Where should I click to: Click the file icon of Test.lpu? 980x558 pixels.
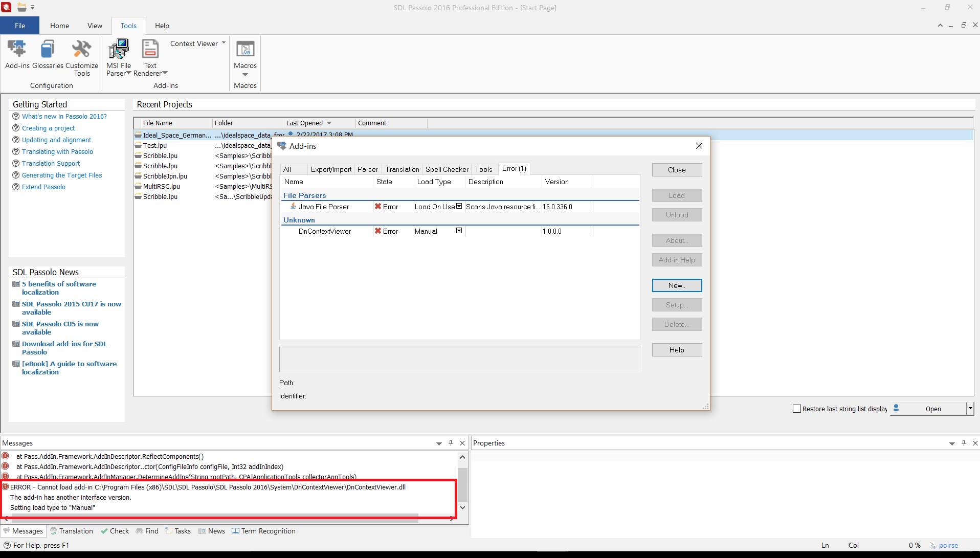(x=138, y=145)
